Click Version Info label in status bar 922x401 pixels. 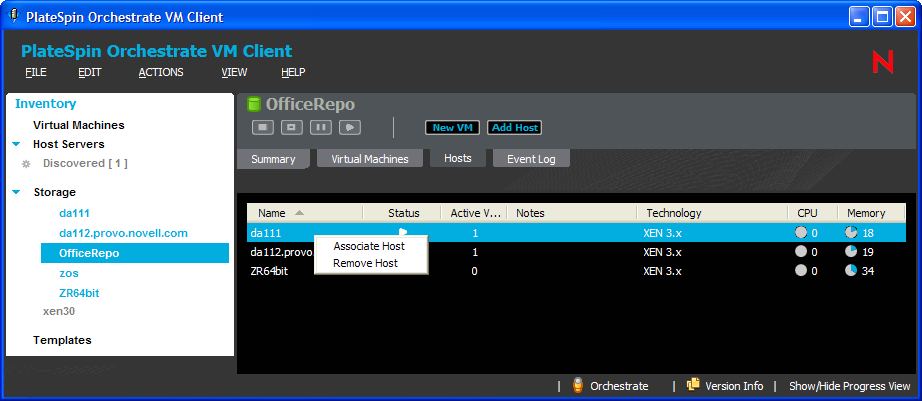coord(734,386)
